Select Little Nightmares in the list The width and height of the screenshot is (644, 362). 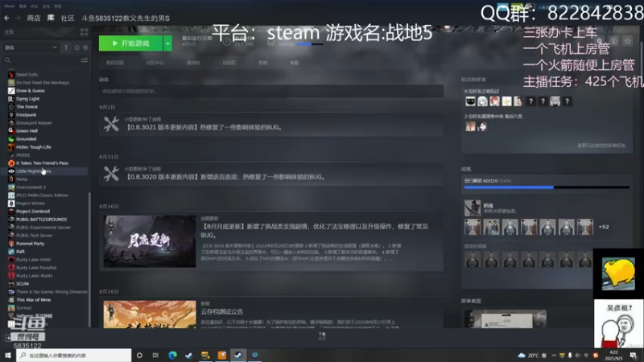[x=33, y=171]
